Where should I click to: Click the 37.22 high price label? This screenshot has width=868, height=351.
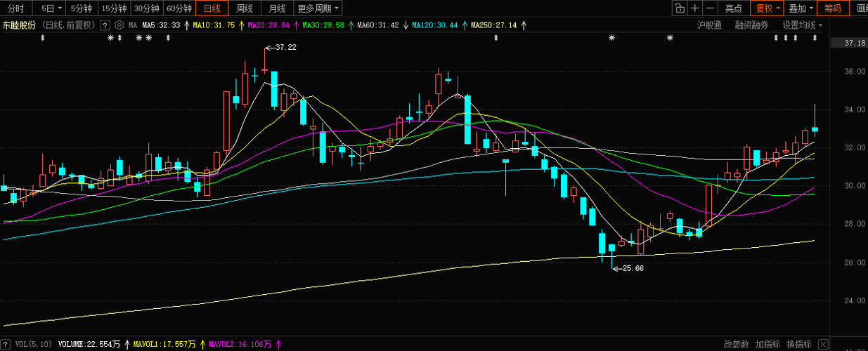click(285, 47)
